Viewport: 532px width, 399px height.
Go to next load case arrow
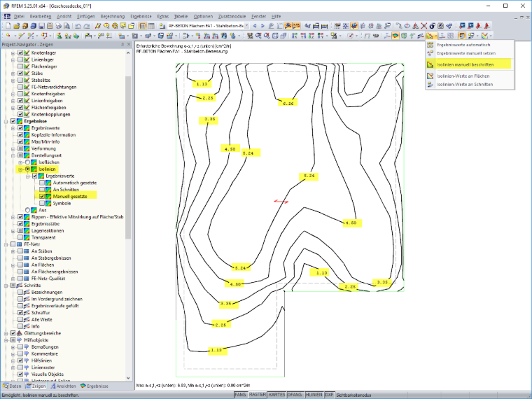(262, 26)
